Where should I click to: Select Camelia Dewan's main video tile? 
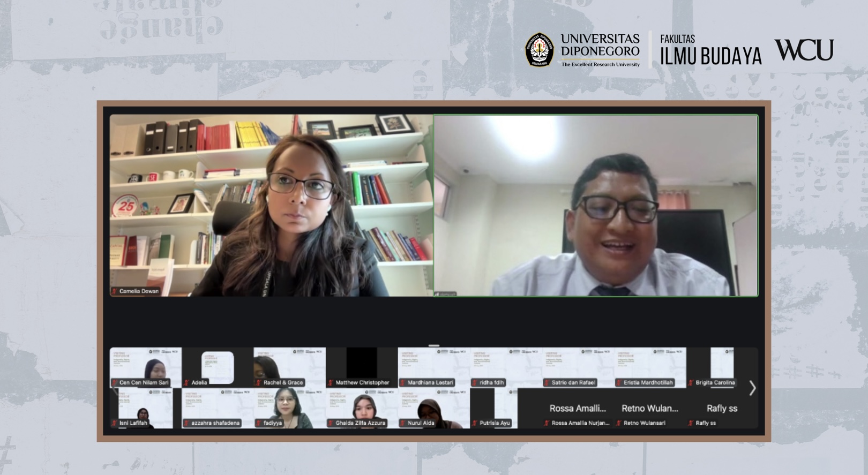(x=271, y=205)
